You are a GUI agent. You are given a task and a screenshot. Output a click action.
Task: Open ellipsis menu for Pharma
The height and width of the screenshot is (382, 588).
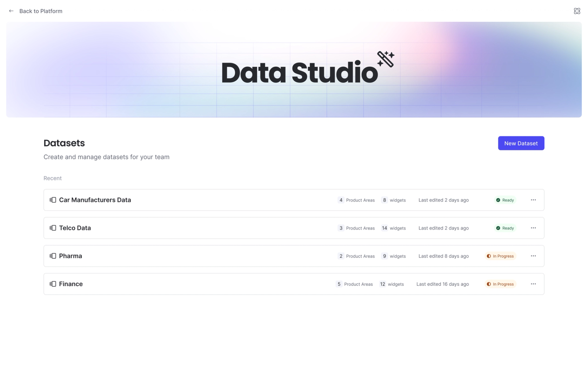pos(533,256)
